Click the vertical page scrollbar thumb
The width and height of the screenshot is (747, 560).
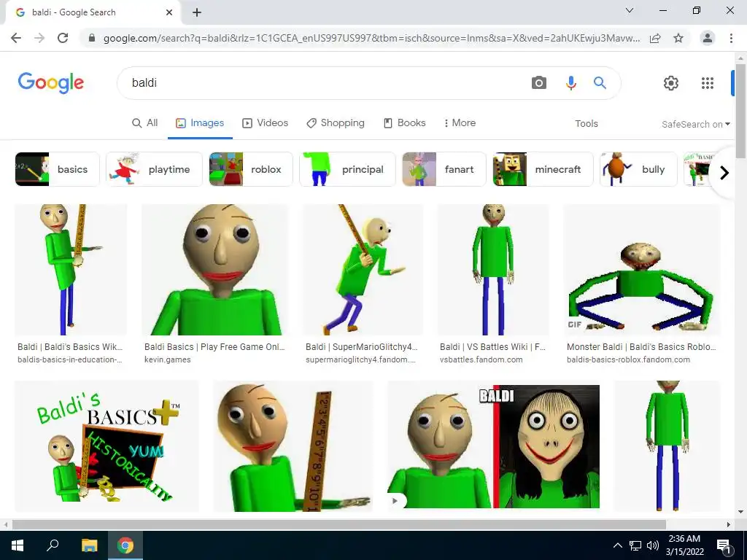point(740,112)
